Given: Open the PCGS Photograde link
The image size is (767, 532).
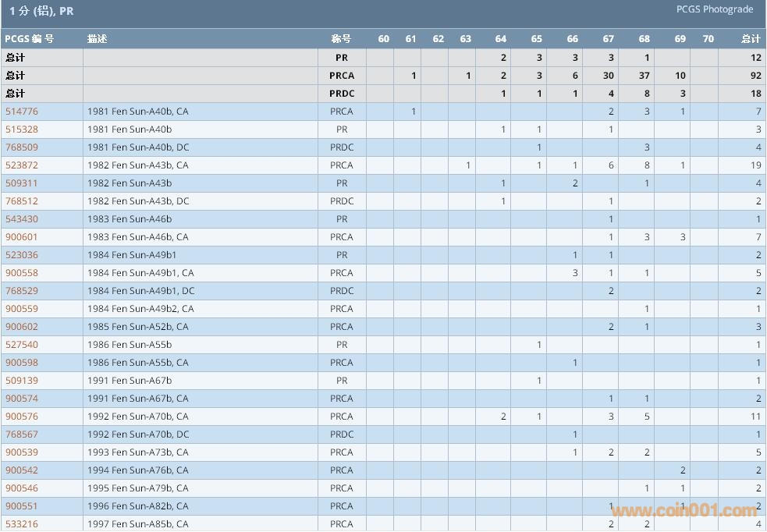Looking at the screenshot, I should coord(715,9).
